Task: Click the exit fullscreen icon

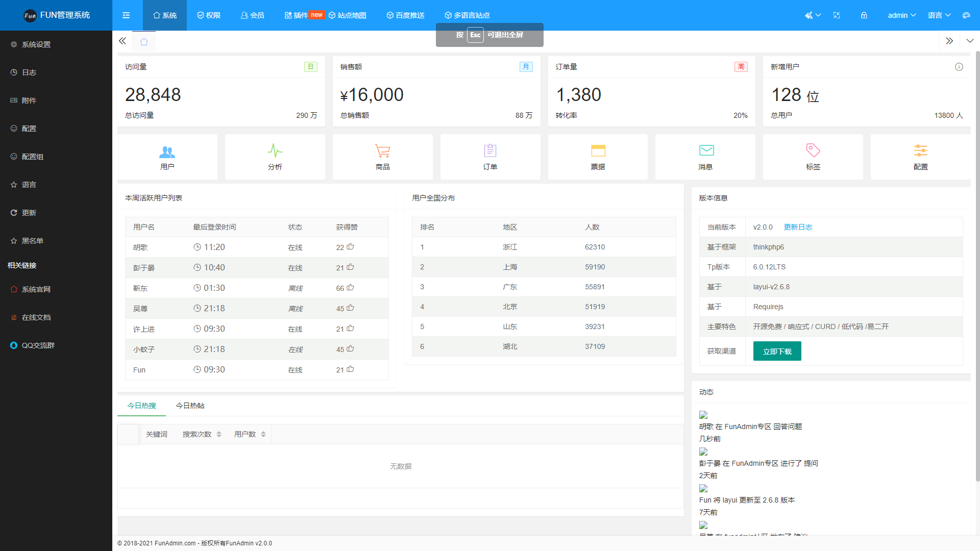Action: click(837, 15)
